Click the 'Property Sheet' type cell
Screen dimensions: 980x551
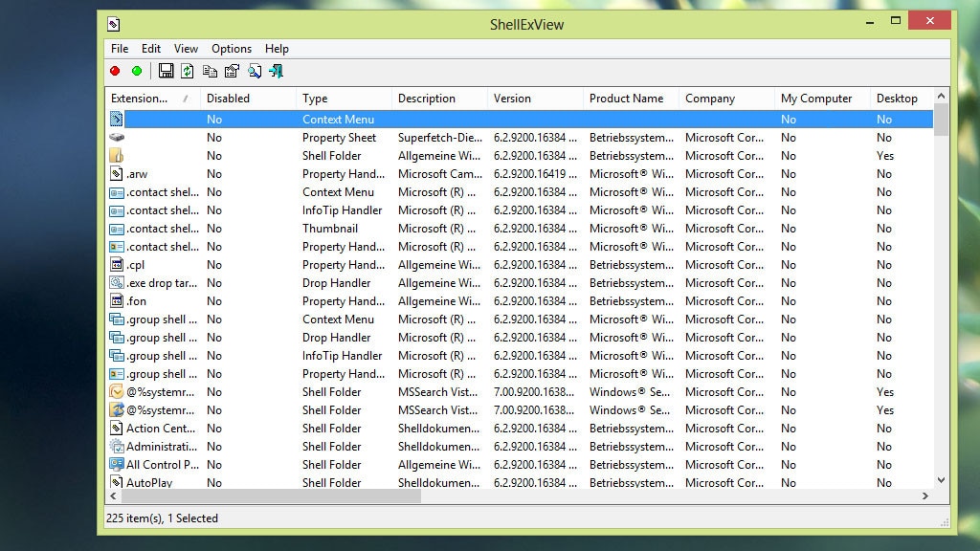pos(340,138)
